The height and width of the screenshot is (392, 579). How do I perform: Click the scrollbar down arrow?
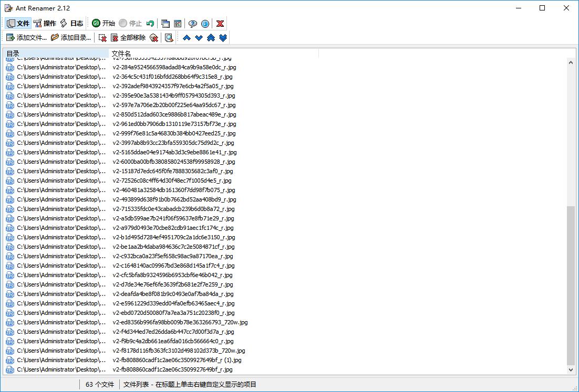click(x=571, y=369)
